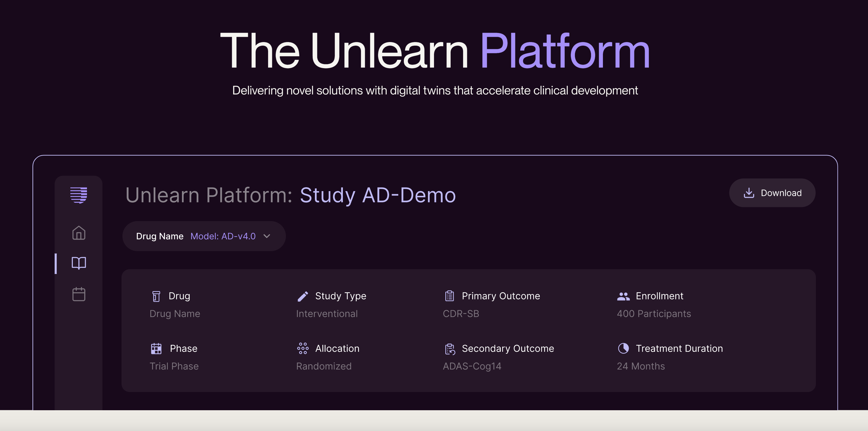Open the Drug Name model selector
Screen dimensions: 868x431
(x=204, y=236)
